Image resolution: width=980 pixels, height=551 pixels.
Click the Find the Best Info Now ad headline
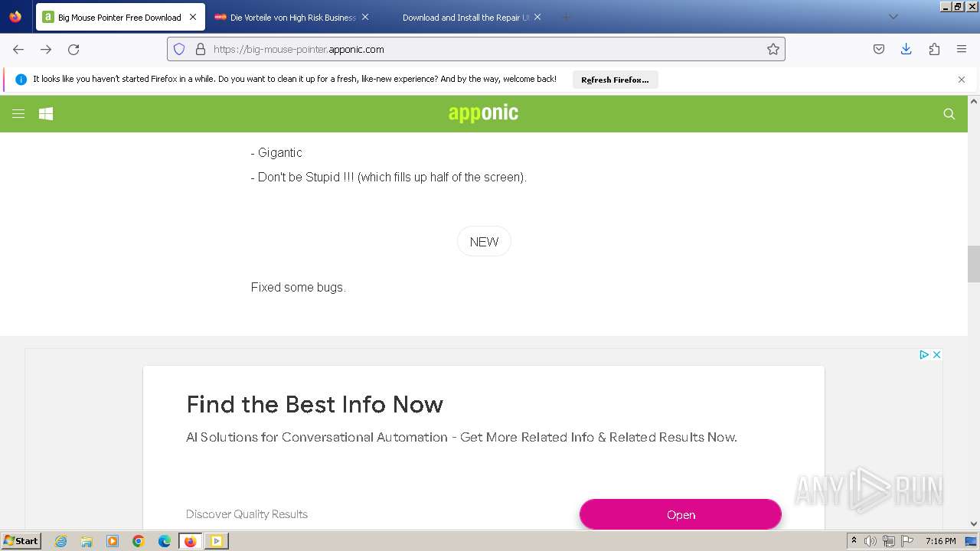coord(315,404)
